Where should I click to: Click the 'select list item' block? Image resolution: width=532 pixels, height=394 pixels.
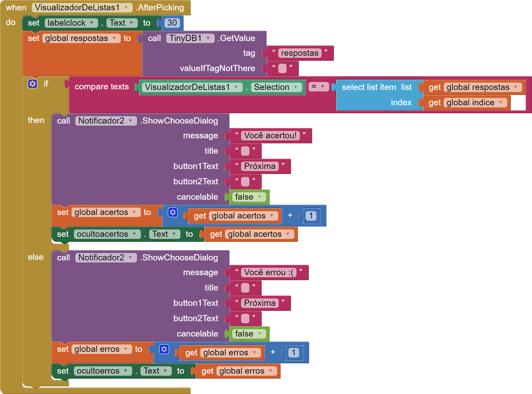click(x=377, y=95)
